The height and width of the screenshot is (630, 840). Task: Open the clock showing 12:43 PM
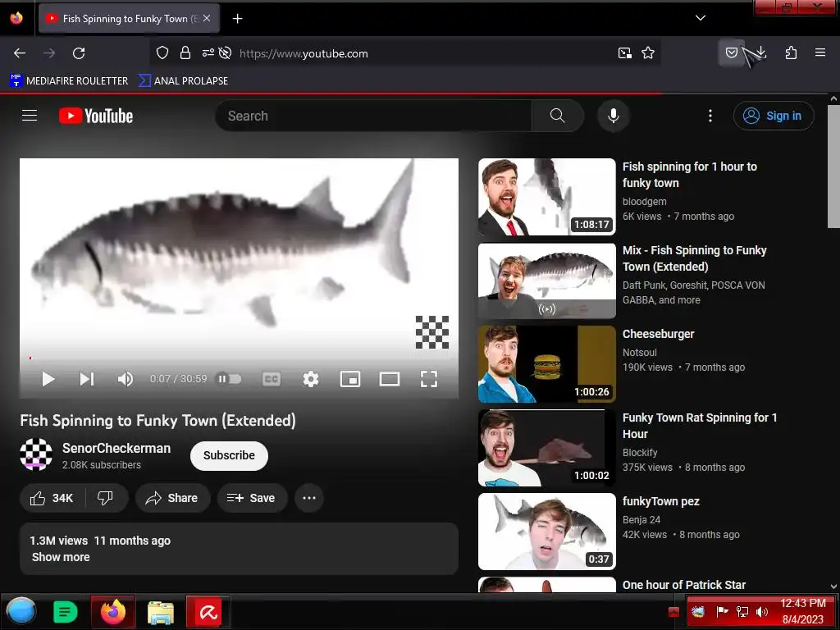tap(802, 611)
